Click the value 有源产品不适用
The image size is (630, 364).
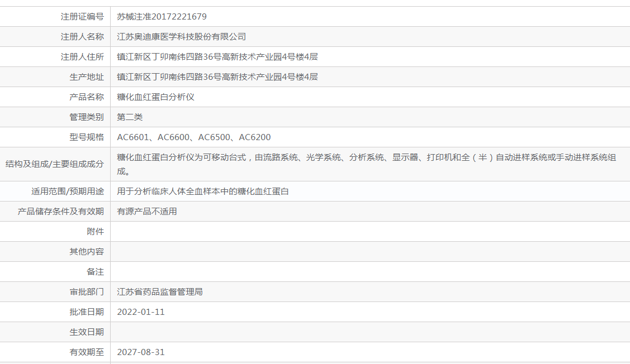point(147,211)
